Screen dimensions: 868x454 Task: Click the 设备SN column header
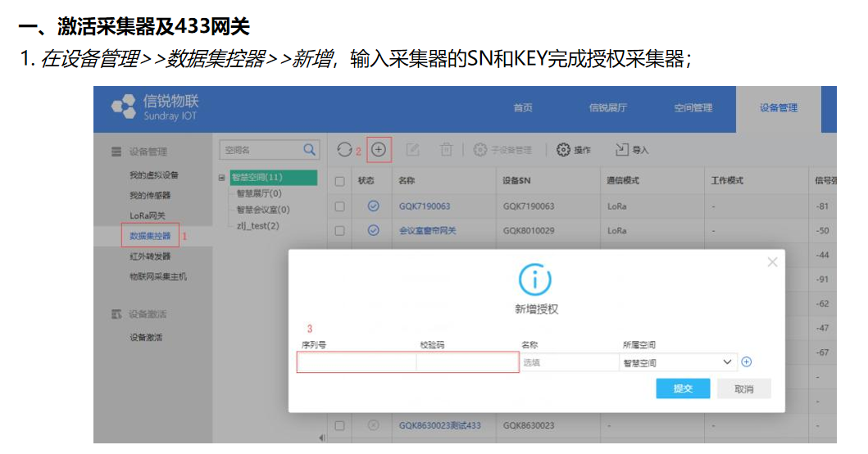[516, 180]
